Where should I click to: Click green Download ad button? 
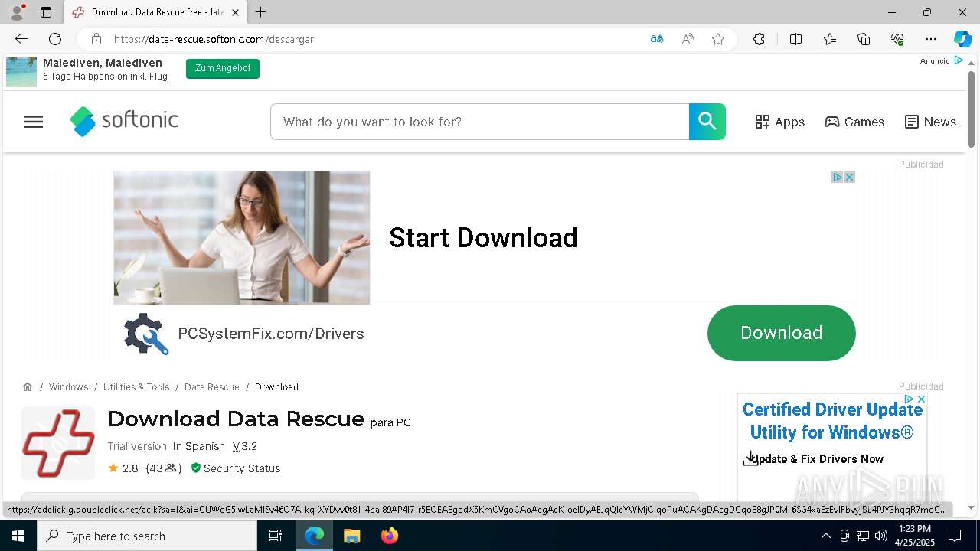click(781, 333)
